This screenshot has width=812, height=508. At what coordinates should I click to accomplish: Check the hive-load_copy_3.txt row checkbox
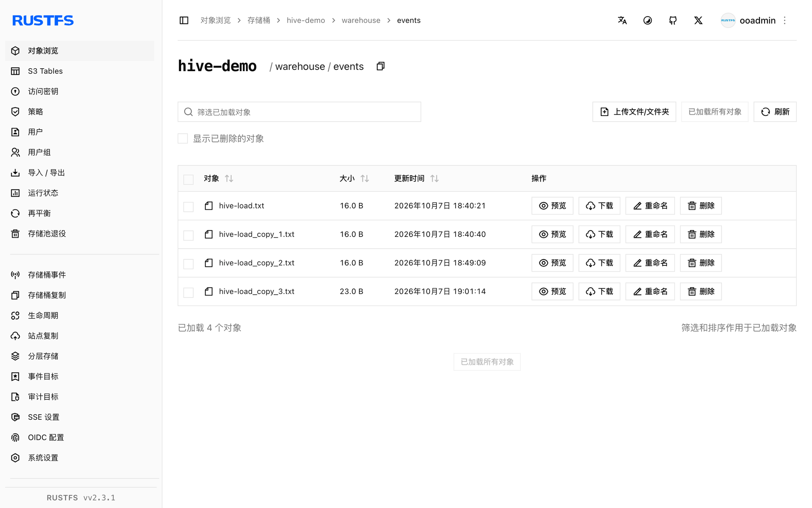[188, 292]
